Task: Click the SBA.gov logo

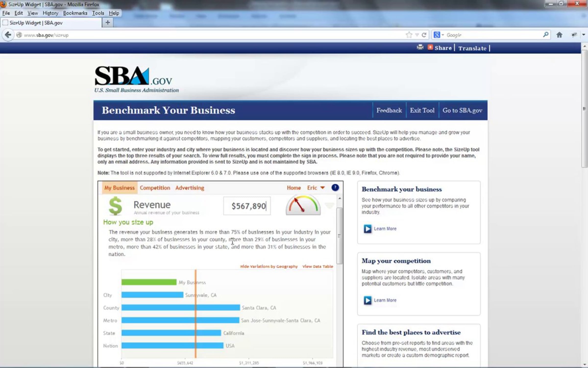Action: pos(136,79)
